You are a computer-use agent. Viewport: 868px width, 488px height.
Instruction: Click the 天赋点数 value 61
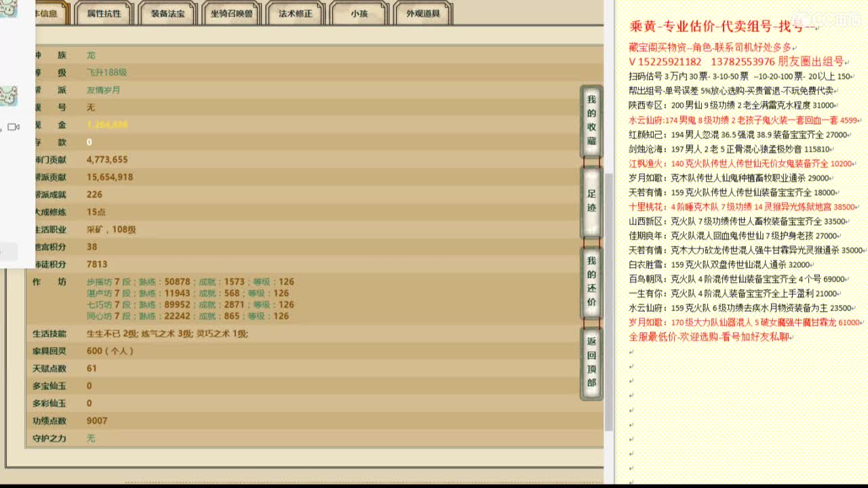coord(92,369)
